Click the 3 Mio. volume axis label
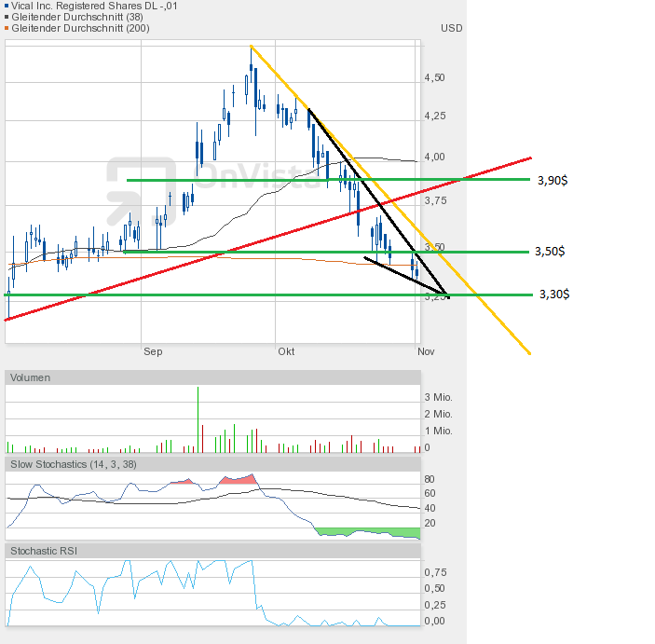This screenshot has width=655, height=644. (x=438, y=397)
